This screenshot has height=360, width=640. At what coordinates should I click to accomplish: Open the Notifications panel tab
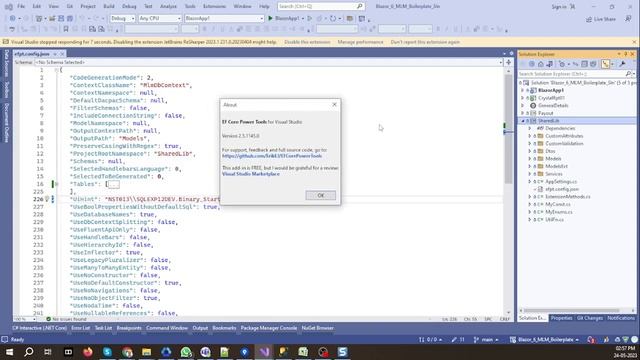[x=621, y=318]
